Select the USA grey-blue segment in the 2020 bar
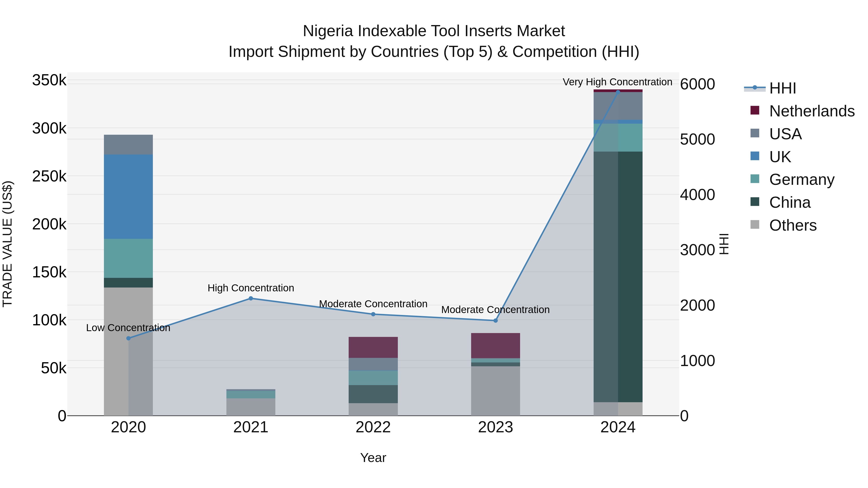Screen dimensions: 868x488 pos(128,145)
